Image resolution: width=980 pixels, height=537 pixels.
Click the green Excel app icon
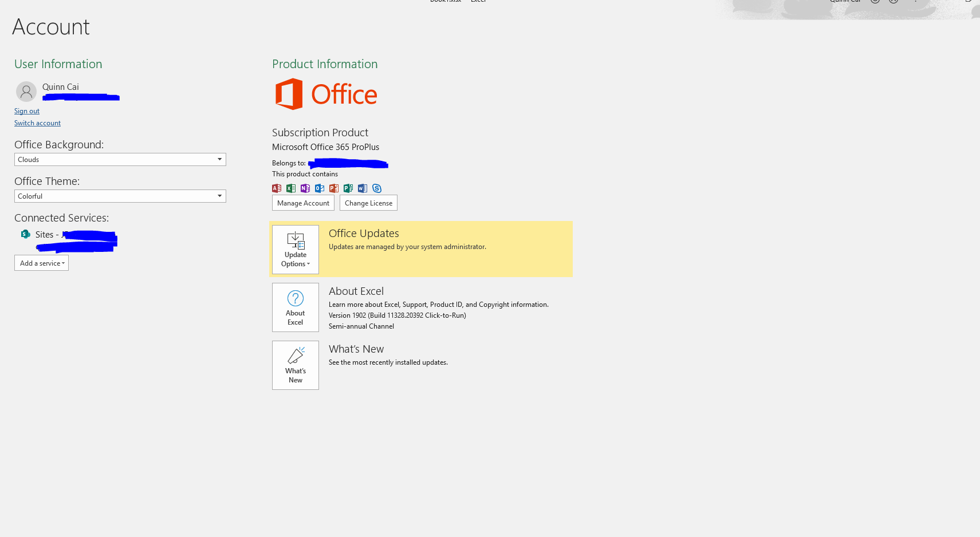point(291,188)
